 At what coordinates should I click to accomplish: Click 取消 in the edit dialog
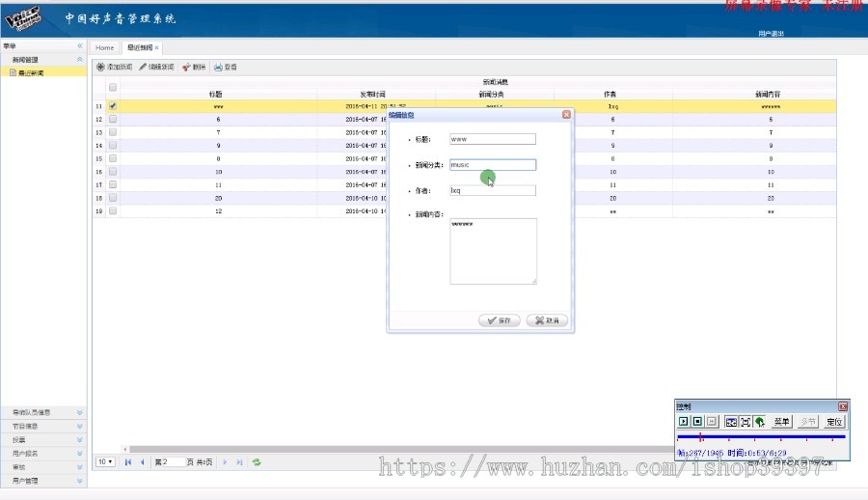pyautogui.click(x=547, y=320)
